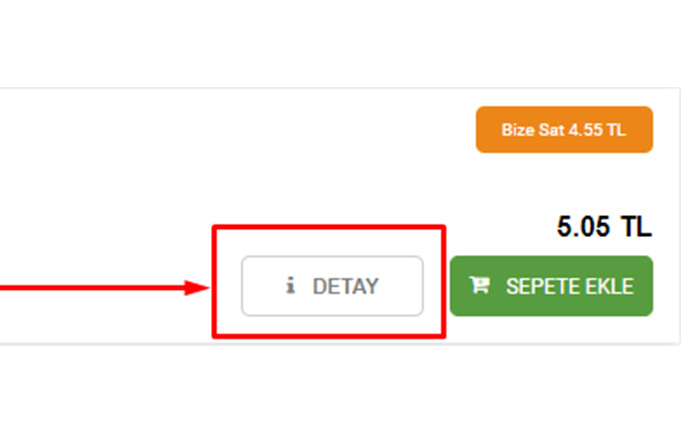Select the 5.05 TL price text

tap(604, 226)
